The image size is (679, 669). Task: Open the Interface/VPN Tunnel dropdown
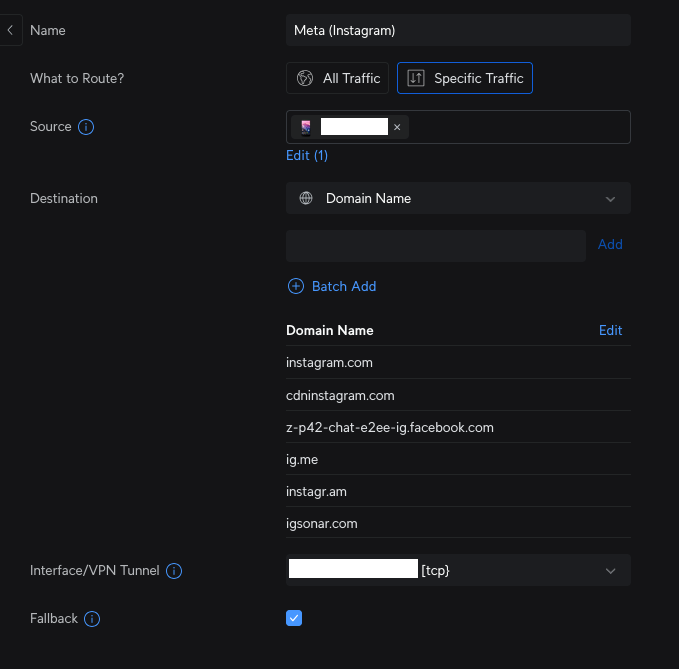click(610, 571)
